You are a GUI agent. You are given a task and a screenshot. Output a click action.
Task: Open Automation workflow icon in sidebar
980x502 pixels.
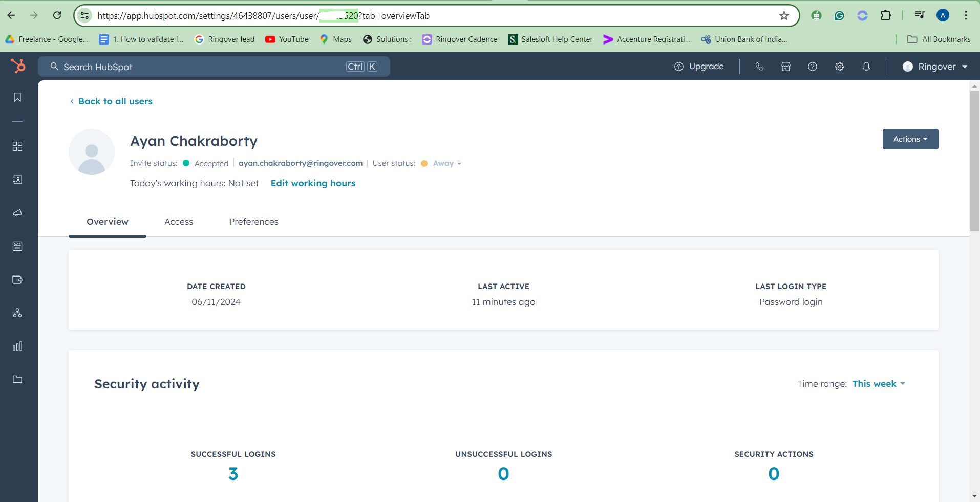[x=17, y=313]
